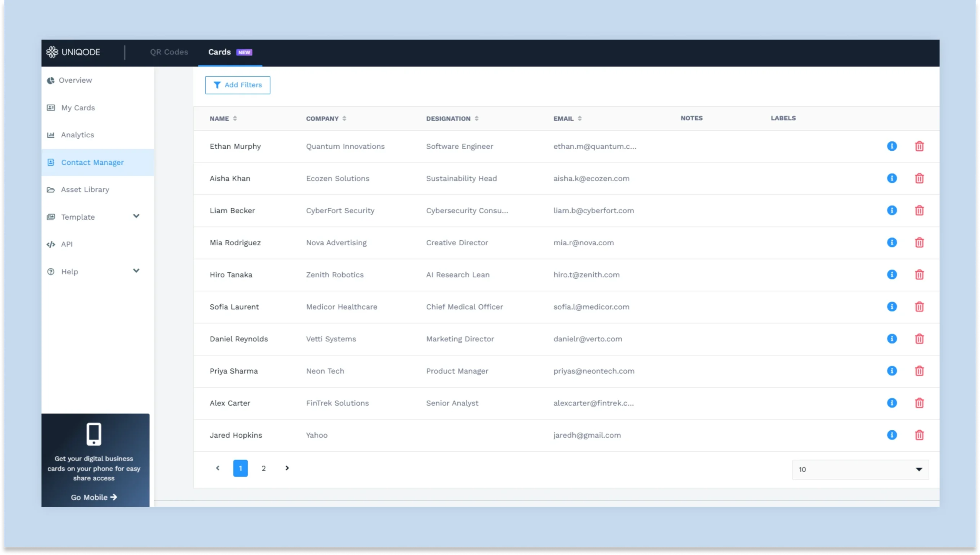
Task: Delete the Aisha Khan contact
Action: click(x=919, y=178)
